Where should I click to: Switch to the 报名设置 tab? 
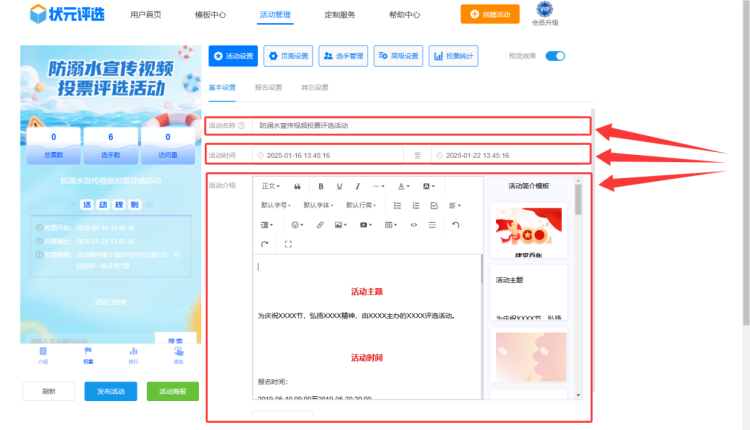click(268, 87)
